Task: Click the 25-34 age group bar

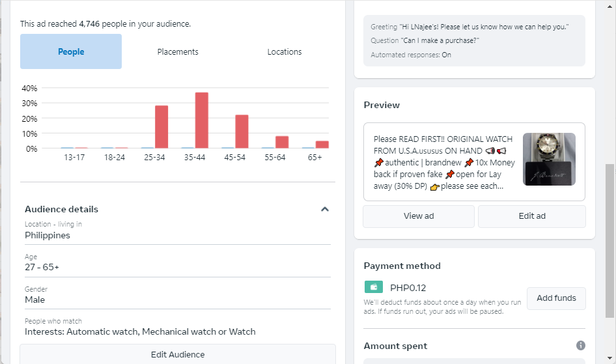Action: (x=161, y=127)
